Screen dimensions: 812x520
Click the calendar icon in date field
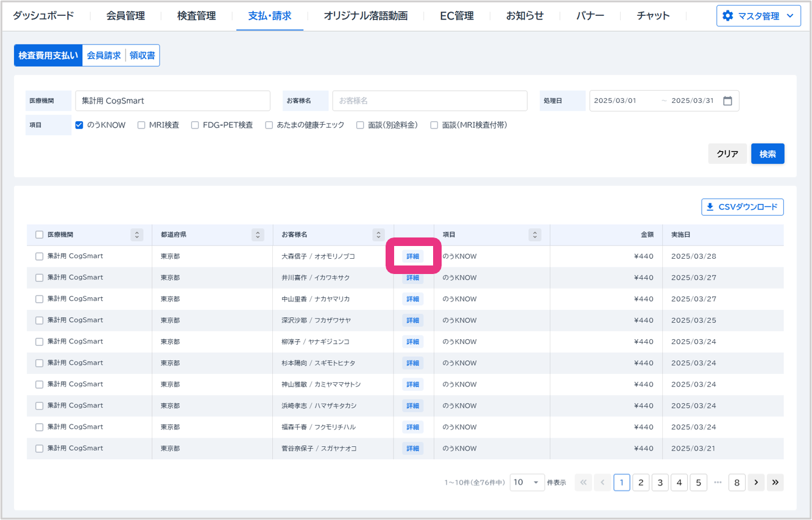727,101
